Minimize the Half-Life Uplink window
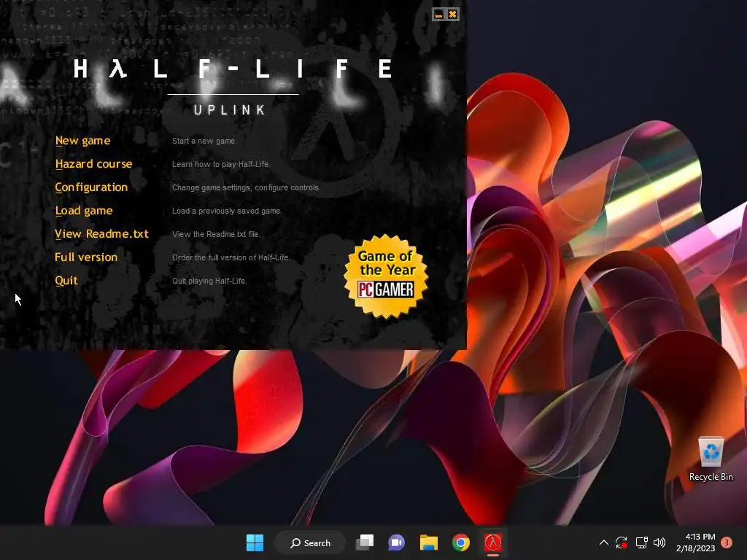This screenshot has height=560, width=747. (438, 15)
